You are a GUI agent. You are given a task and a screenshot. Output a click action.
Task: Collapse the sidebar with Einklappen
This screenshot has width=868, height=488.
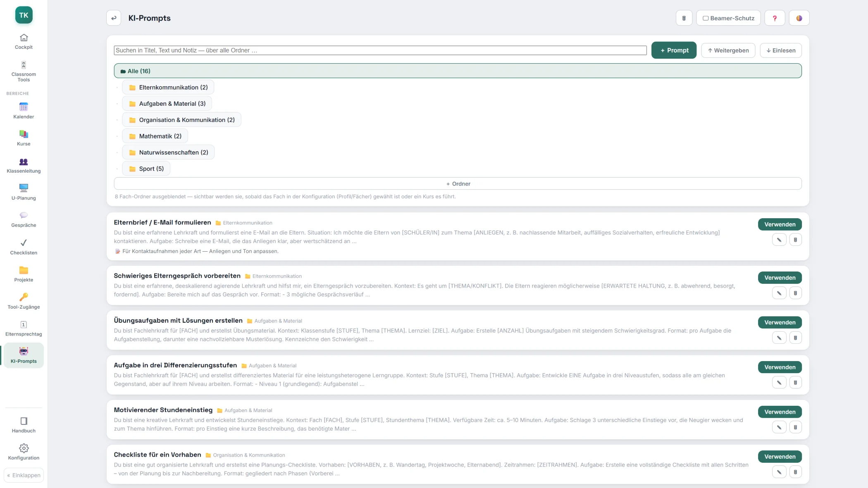(24, 475)
